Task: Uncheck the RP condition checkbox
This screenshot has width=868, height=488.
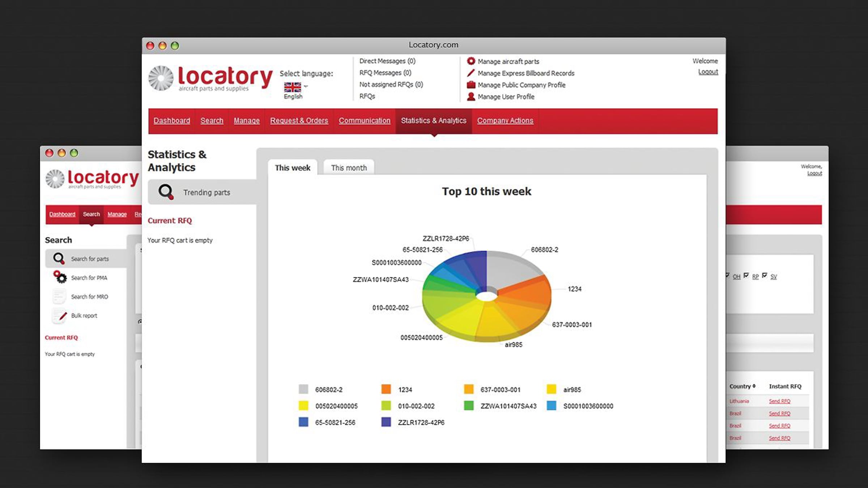Action: (x=746, y=275)
